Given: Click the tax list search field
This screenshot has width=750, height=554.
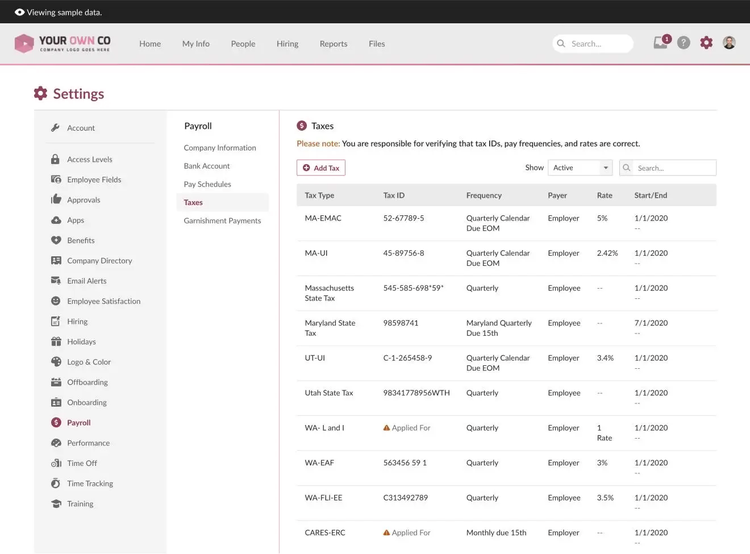Looking at the screenshot, I should pyautogui.click(x=674, y=168).
